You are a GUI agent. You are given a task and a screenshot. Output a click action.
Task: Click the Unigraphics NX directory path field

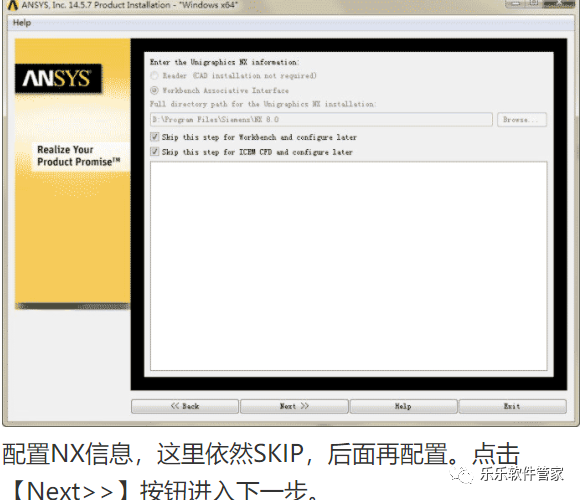click(321, 120)
